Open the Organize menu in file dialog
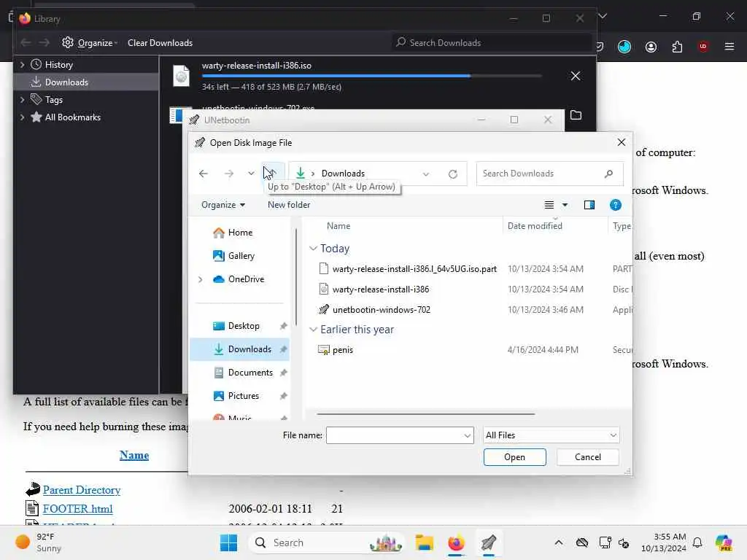Screen dimensions: 747x560 point(223,205)
